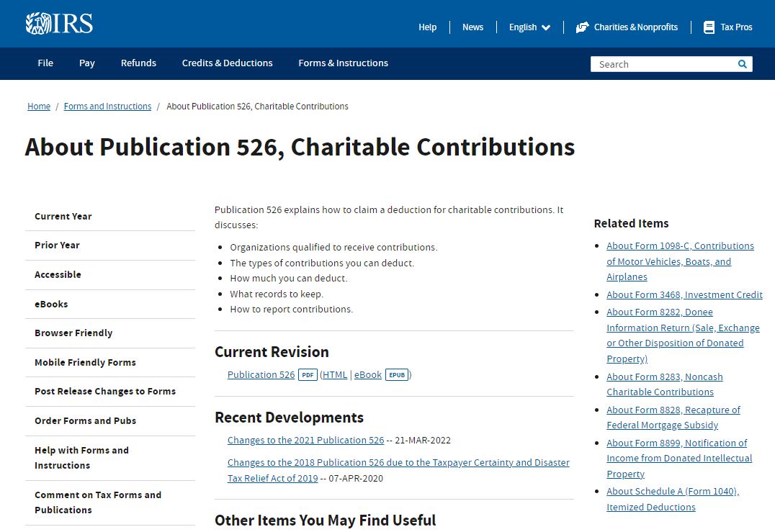Click 'What records to keep' bullet
775x532 pixels.
coord(277,294)
